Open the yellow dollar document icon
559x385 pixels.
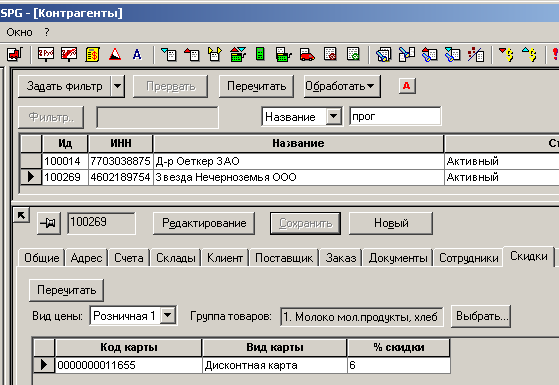[92, 55]
